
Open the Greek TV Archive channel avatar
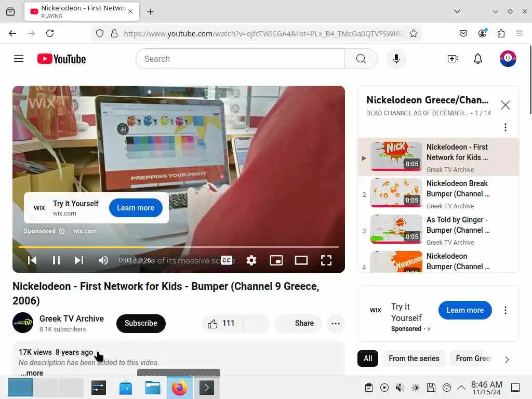(x=23, y=323)
